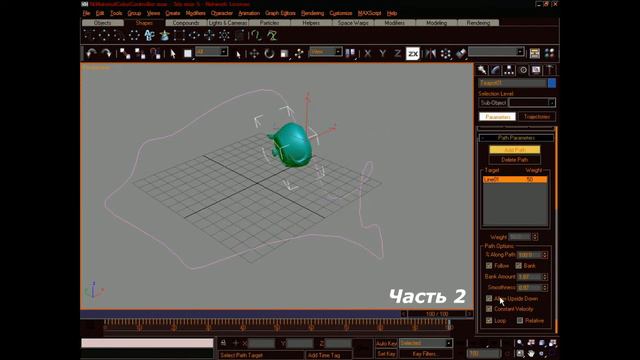Toggle Allow Upside Down checkbox
The height and width of the screenshot is (360, 640).
[489, 299]
